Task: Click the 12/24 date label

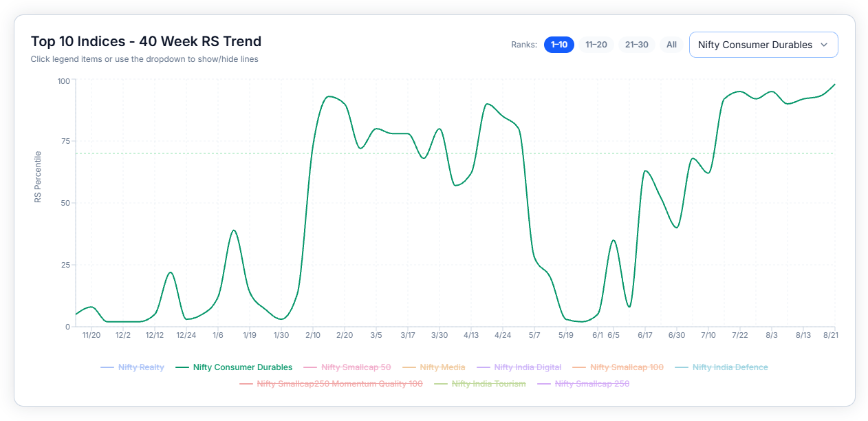Action: [x=186, y=335]
